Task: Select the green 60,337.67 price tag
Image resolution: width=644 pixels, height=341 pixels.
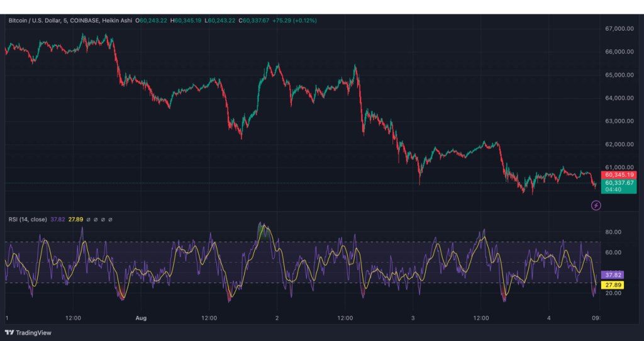Action: [619, 183]
